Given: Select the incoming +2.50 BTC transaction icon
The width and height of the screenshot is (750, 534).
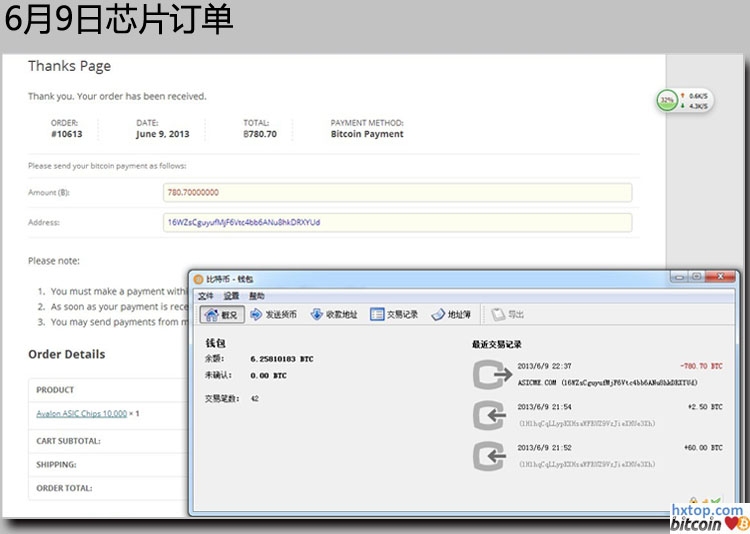Looking at the screenshot, I should [x=490, y=415].
